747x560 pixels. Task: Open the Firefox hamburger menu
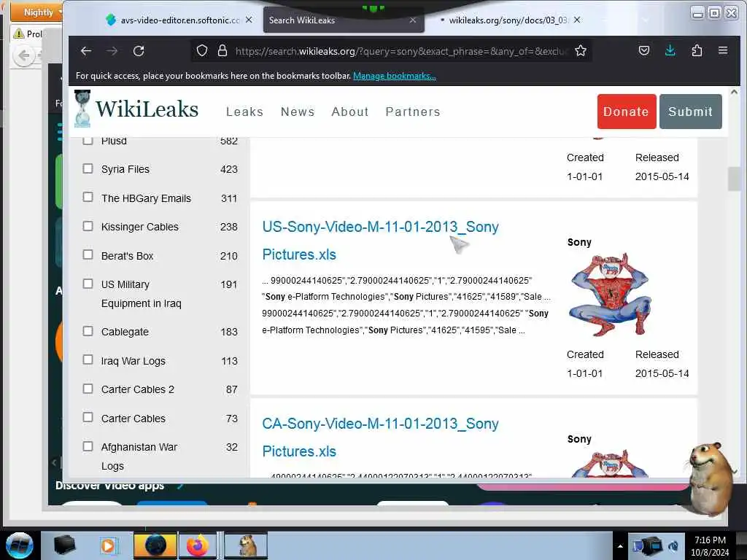point(723,50)
